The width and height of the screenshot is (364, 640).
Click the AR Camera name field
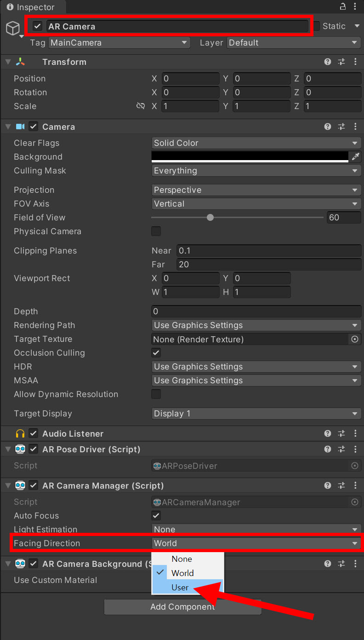[x=178, y=26]
